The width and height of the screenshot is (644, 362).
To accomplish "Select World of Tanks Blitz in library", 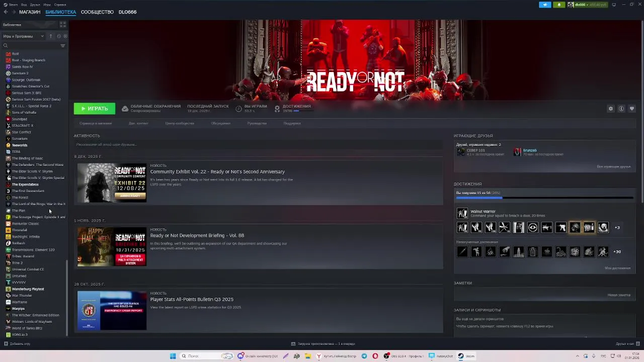I will tap(27, 328).
